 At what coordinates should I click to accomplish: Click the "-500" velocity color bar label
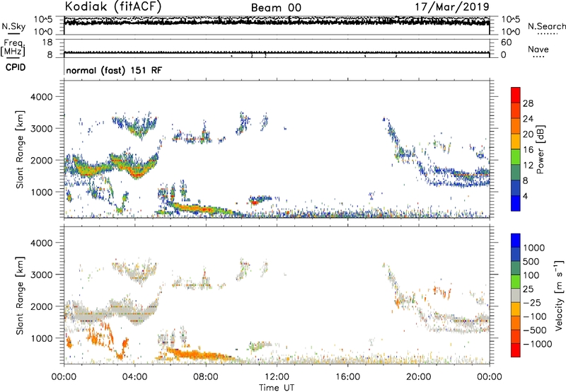point(534,330)
